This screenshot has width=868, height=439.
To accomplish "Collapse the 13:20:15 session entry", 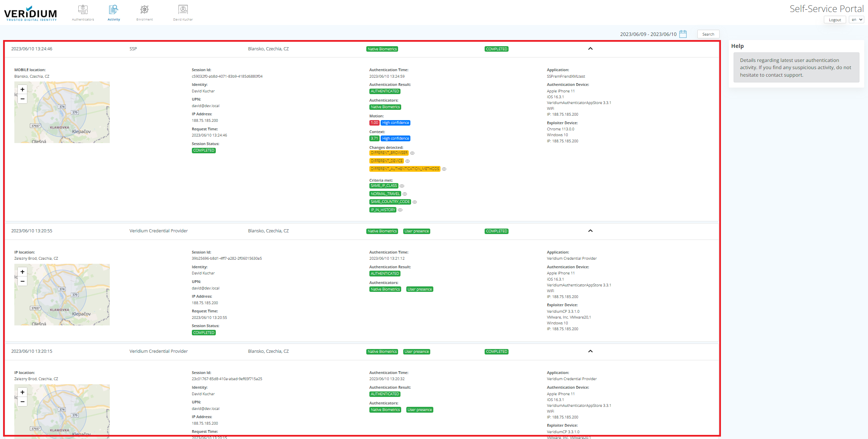I will [x=590, y=351].
